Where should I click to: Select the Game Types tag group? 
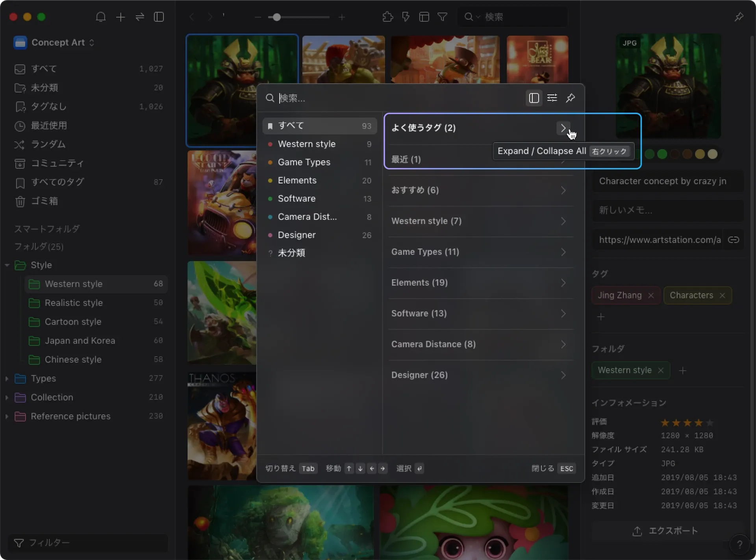point(319,162)
